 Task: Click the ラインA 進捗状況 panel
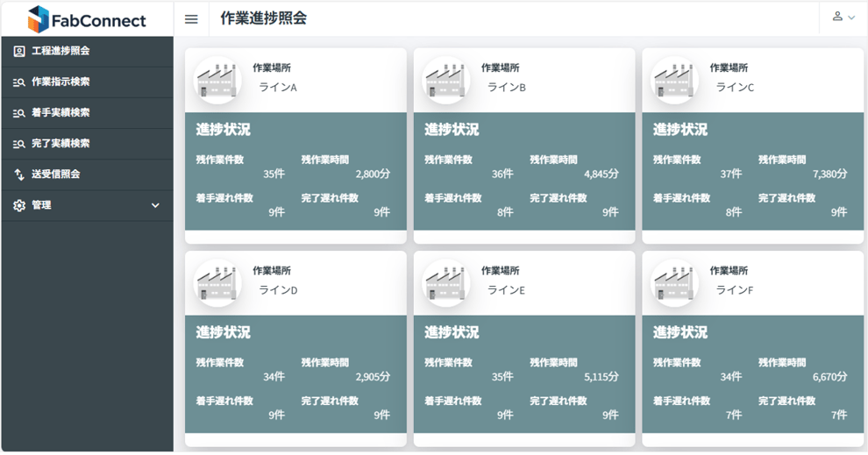click(295, 172)
